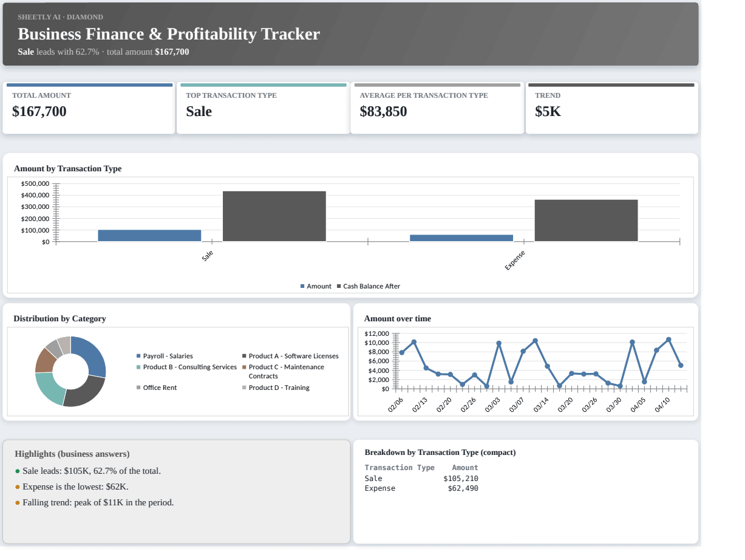Click the 02/06 date label on line chart
Screen dimensions: 745x560
click(396, 405)
